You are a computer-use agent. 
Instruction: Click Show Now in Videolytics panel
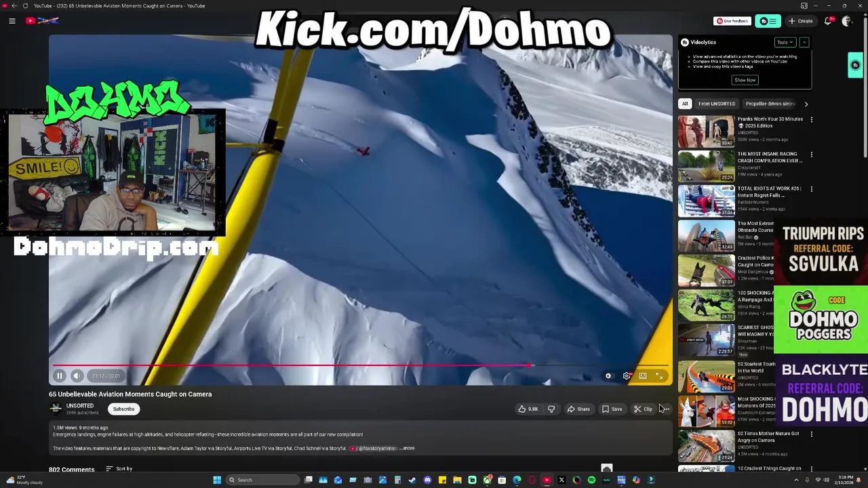click(x=745, y=80)
